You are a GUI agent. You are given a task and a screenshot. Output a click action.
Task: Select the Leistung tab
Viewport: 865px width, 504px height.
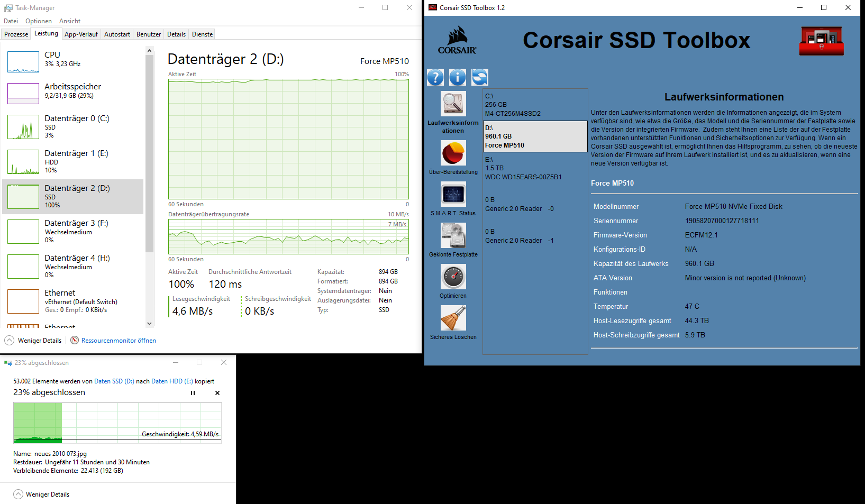47,33
